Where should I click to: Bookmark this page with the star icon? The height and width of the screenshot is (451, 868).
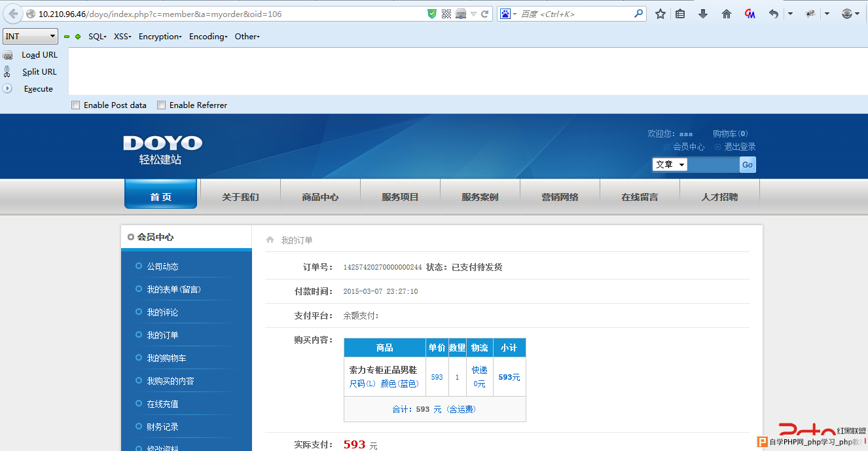(660, 14)
